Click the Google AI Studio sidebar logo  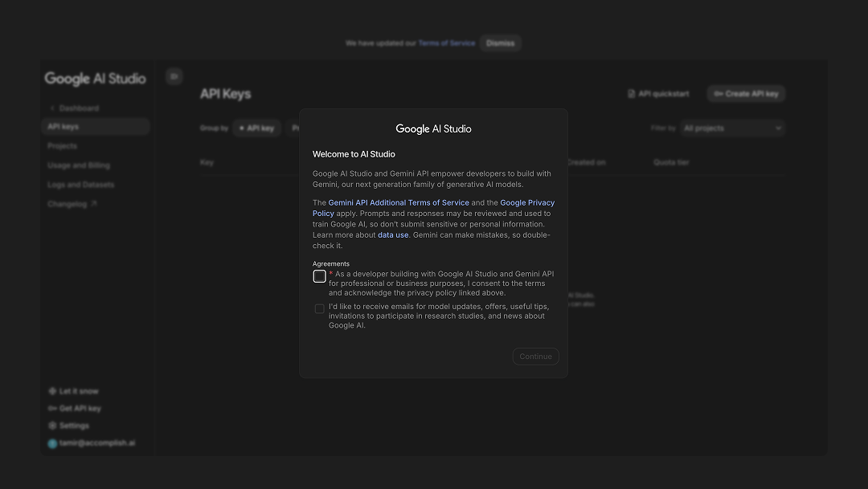tap(95, 79)
